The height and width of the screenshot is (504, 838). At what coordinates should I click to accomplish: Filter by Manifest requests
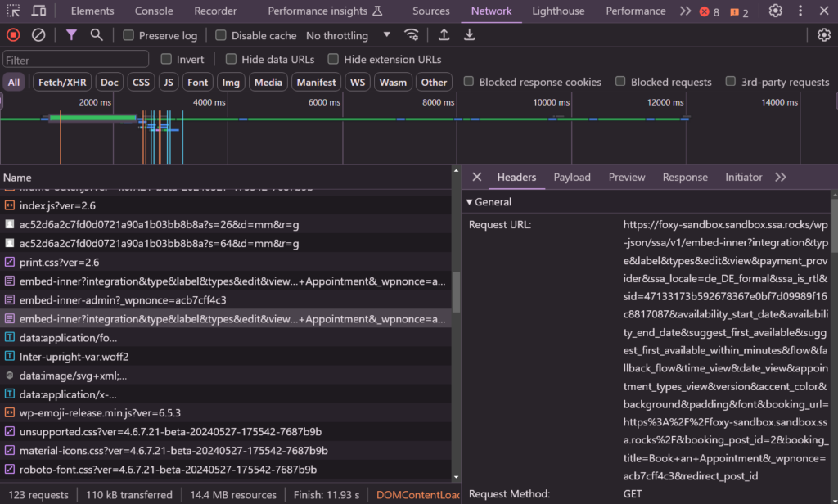316,83
